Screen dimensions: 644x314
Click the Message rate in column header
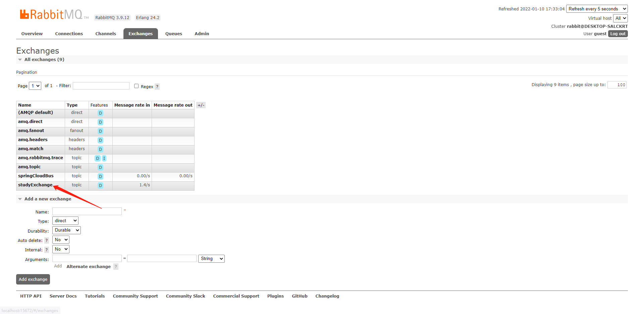(132, 105)
